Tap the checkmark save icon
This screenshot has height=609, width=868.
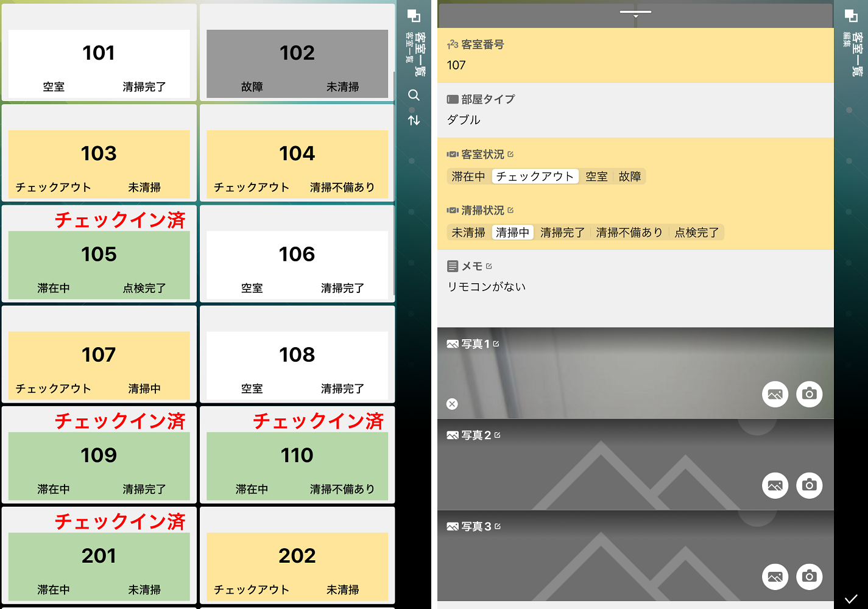tap(851, 598)
